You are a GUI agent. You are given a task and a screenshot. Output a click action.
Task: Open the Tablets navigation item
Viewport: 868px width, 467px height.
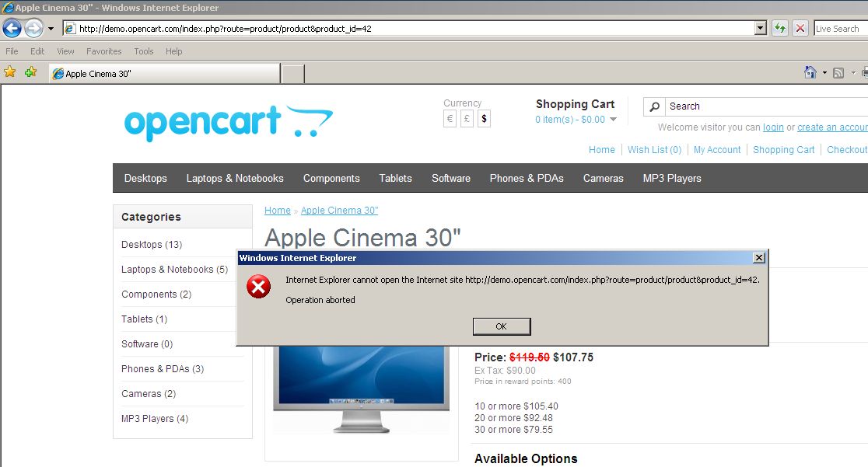pyautogui.click(x=395, y=178)
